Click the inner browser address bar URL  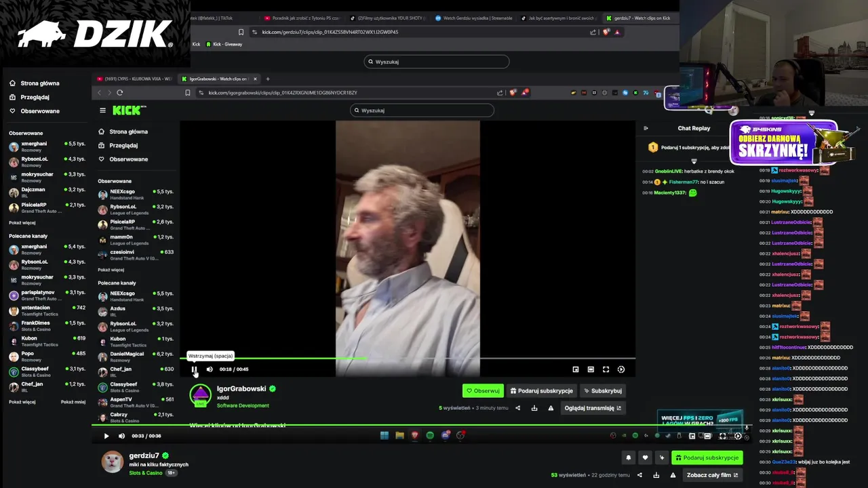click(x=283, y=93)
